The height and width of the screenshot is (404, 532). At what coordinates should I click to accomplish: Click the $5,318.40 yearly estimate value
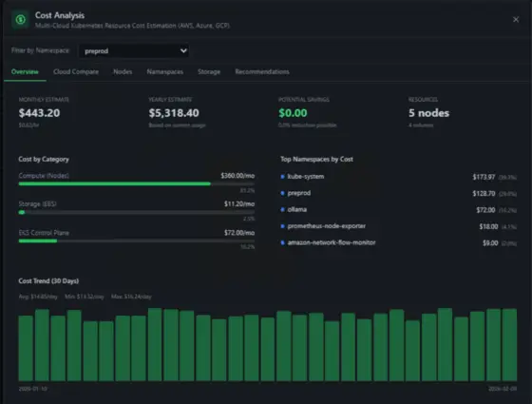point(174,113)
